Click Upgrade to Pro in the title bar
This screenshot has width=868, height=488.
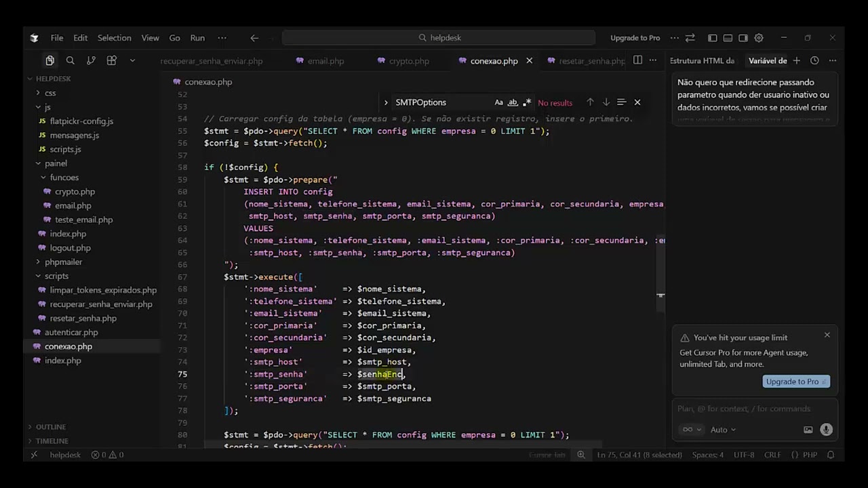tap(635, 38)
